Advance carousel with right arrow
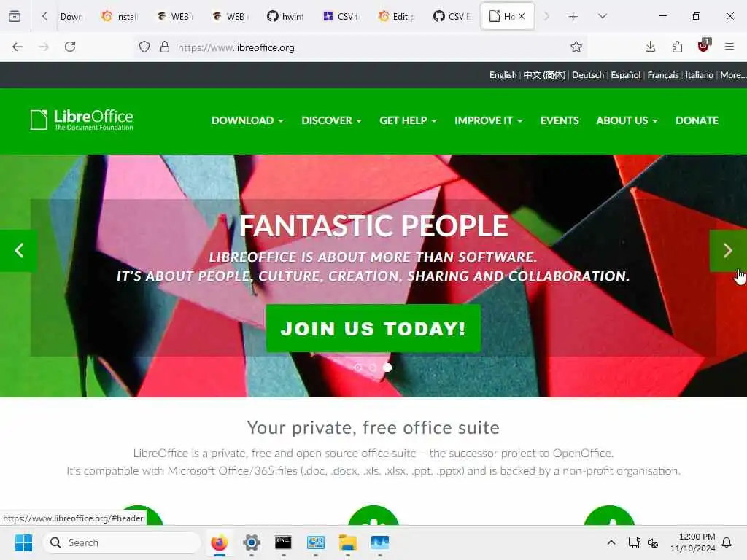 [727, 251]
